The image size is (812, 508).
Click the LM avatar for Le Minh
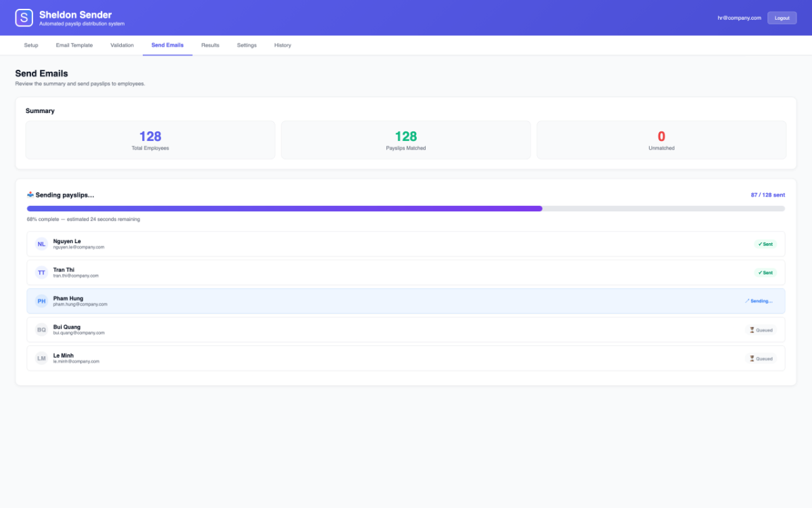(x=42, y=358)
